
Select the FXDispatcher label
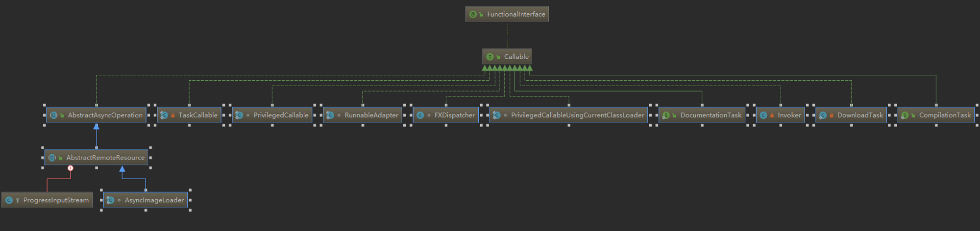point(455,115)
